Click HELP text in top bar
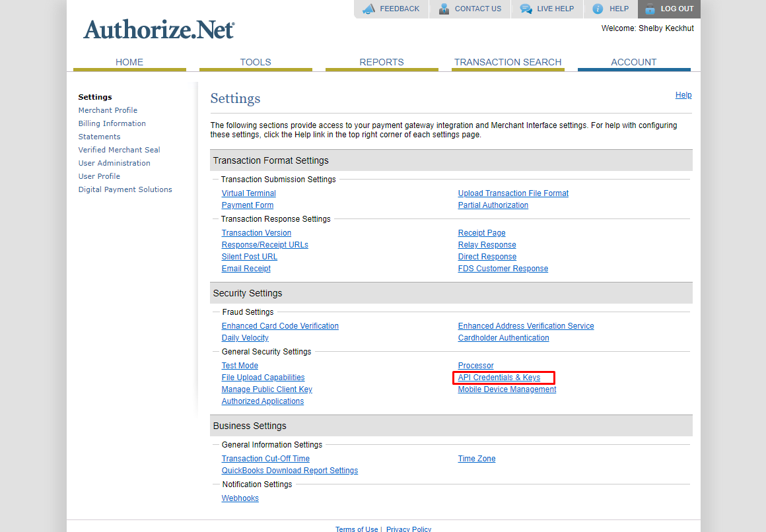 619,9
